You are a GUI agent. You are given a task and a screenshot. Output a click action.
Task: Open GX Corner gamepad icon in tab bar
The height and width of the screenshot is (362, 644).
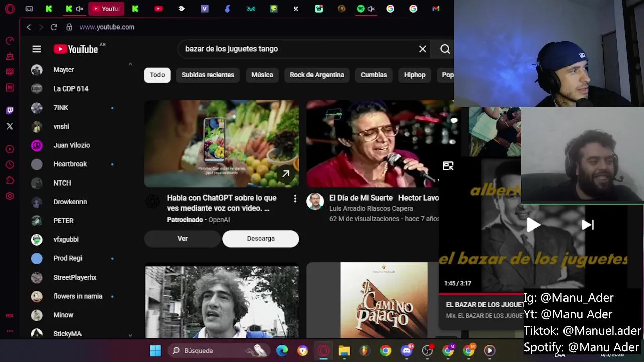click(29, 9)
